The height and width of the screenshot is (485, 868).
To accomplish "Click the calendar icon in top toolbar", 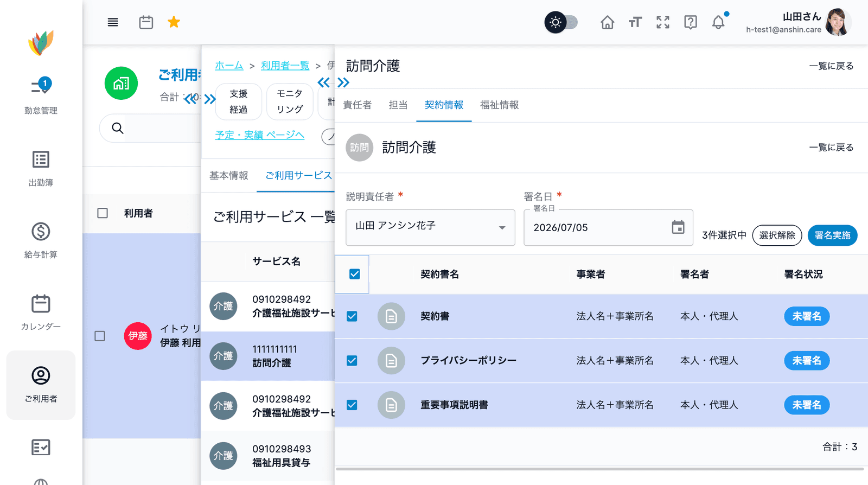I will click(x=146, y=22).
